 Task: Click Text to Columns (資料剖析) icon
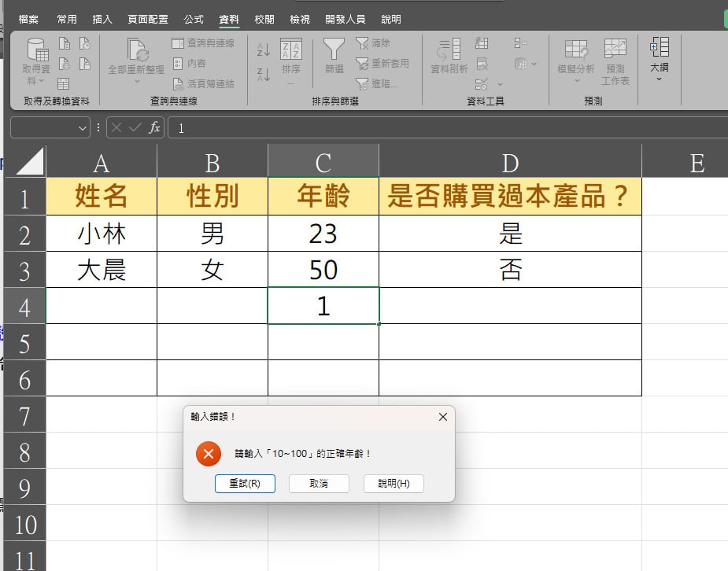[449, 50]
